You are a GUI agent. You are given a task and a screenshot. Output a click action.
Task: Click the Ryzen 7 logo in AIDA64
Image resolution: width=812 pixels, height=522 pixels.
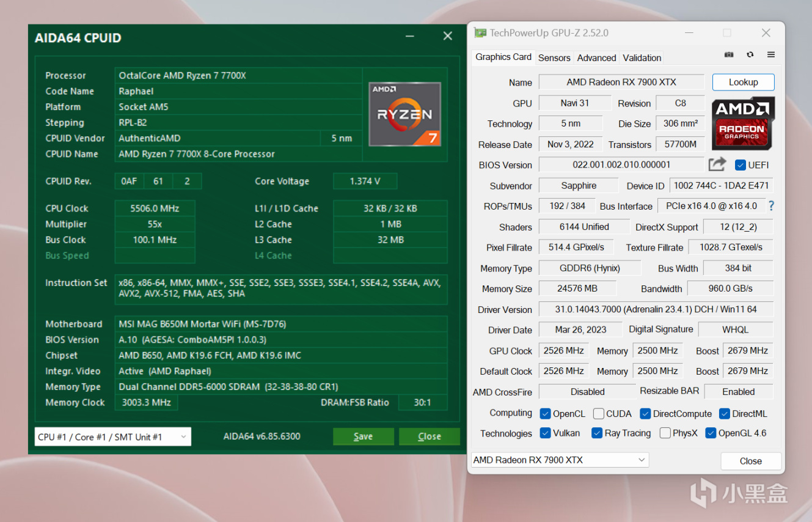(404, 114)
